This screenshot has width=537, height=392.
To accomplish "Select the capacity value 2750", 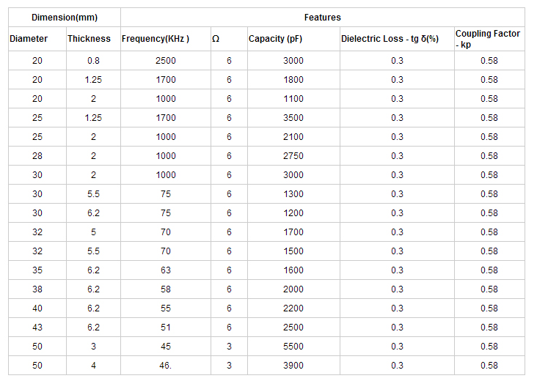I will pyautogui.click(x=293, y=156).
